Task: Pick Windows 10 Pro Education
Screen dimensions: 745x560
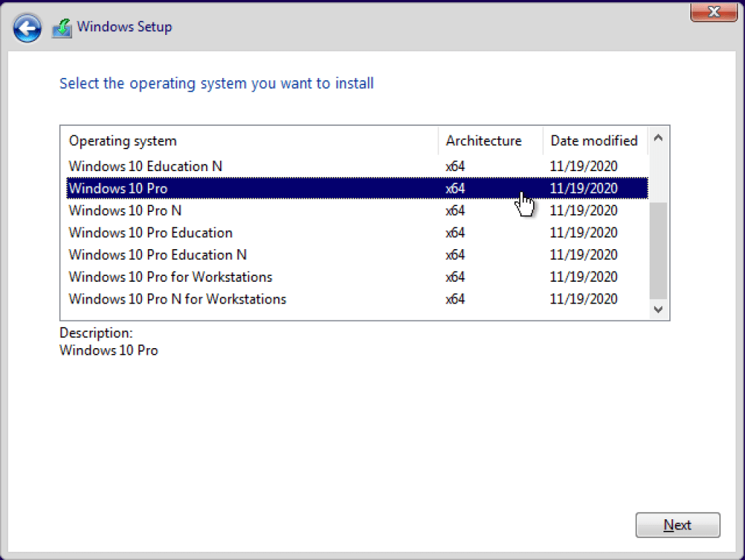Action: pyautogui.click(x=151, y=233)
